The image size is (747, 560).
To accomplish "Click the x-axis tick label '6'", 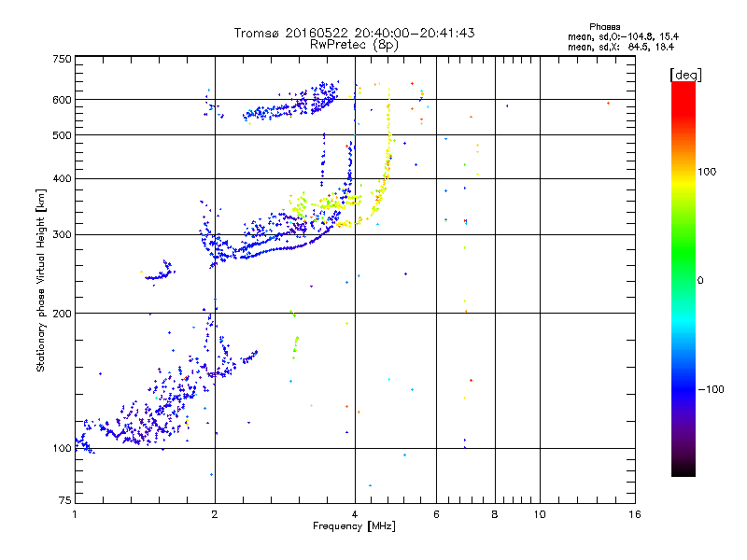I will (x=436, y=514).
